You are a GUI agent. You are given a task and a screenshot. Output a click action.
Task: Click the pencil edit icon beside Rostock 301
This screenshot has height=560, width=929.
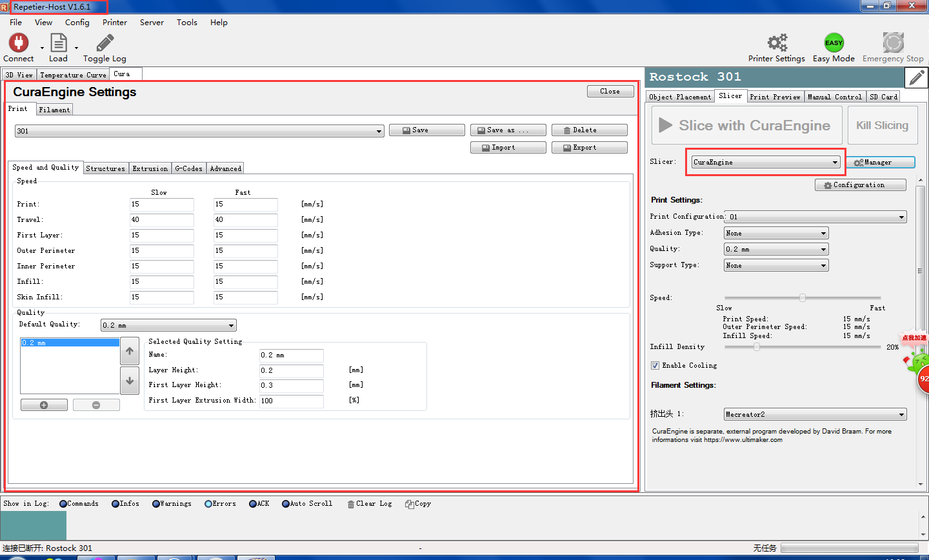(916, 77)
